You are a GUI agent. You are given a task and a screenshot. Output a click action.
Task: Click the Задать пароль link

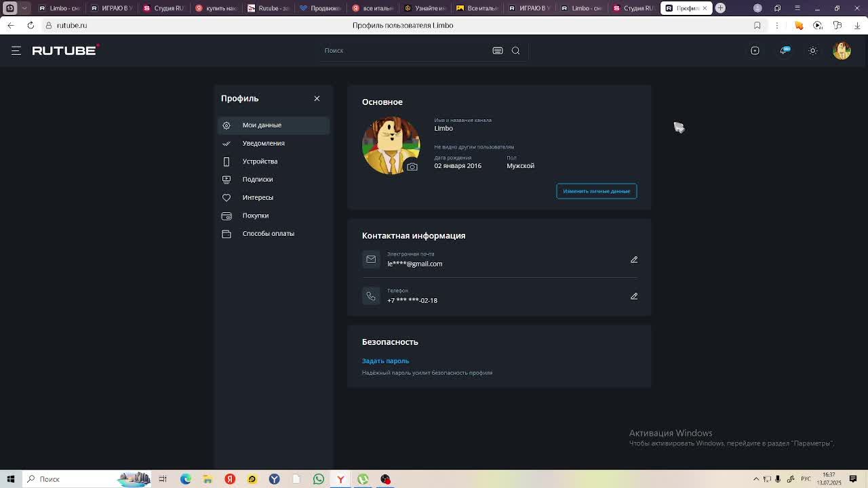click(x=385, y=361)
